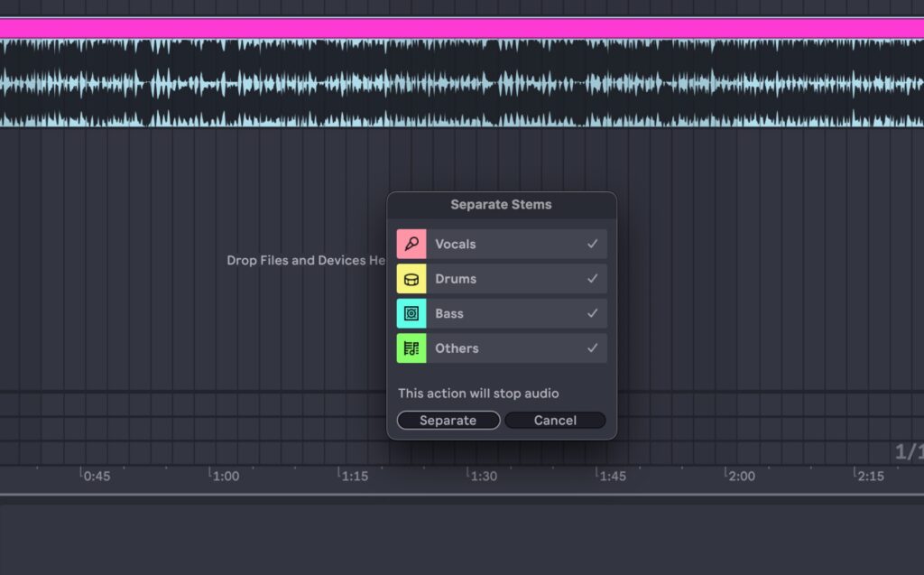This screenshot has height=575, width=924.
Task: Click the Vocals microphone icon
Action: click(x=411, y=244)
